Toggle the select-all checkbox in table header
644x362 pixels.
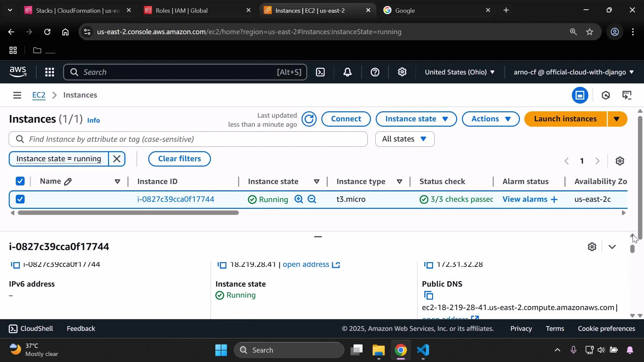[x=20, y=181]
